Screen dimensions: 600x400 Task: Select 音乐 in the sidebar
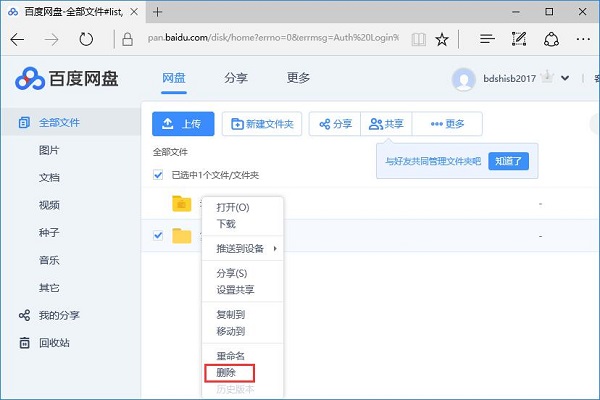tap(49, 260)
